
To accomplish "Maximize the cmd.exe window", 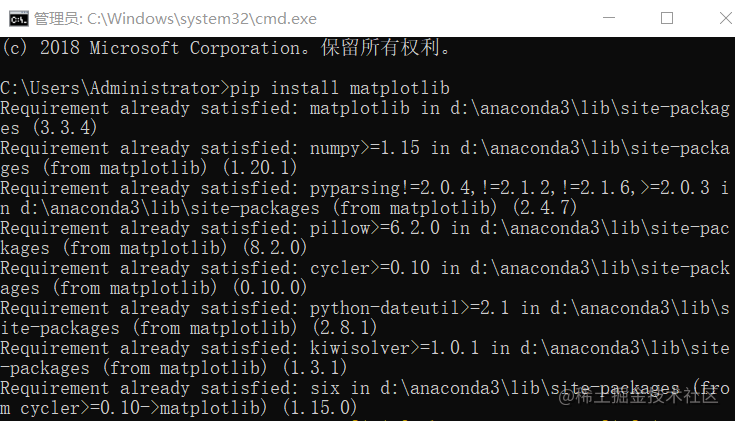I will [x=667, y=18].
